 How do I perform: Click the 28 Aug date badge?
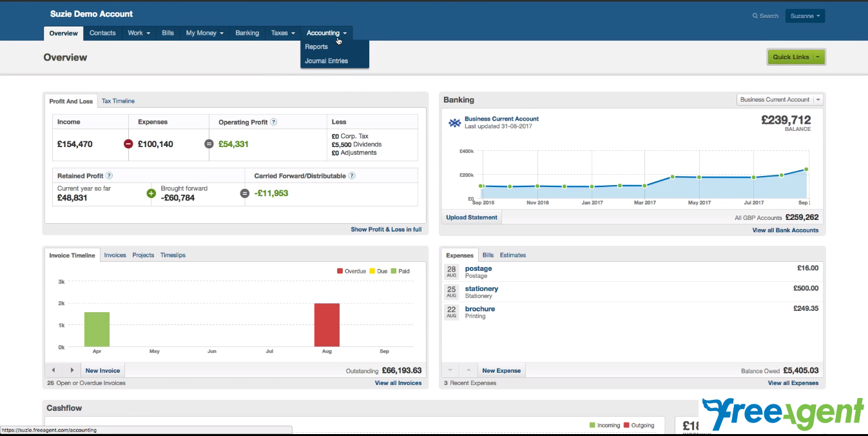pyautogui.click(x=451, y=272)
